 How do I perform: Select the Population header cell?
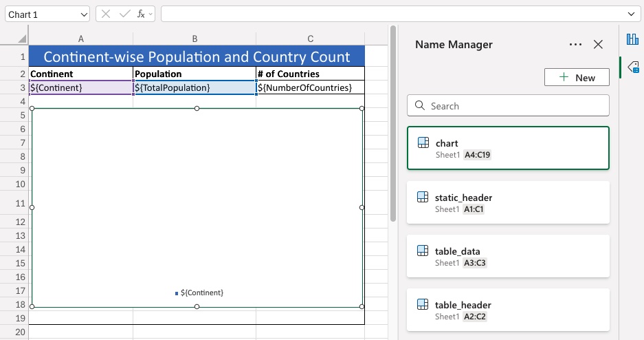195,74
